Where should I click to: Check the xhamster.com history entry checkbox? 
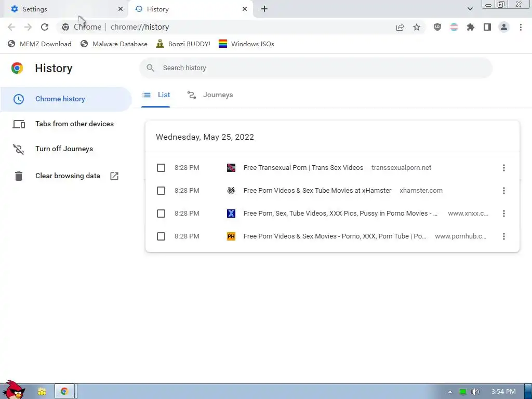tap(161, 191)
